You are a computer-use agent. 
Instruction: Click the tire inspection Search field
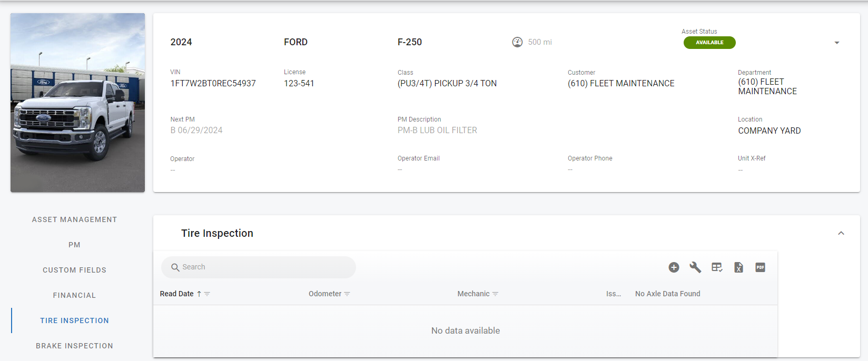[263, 267]
